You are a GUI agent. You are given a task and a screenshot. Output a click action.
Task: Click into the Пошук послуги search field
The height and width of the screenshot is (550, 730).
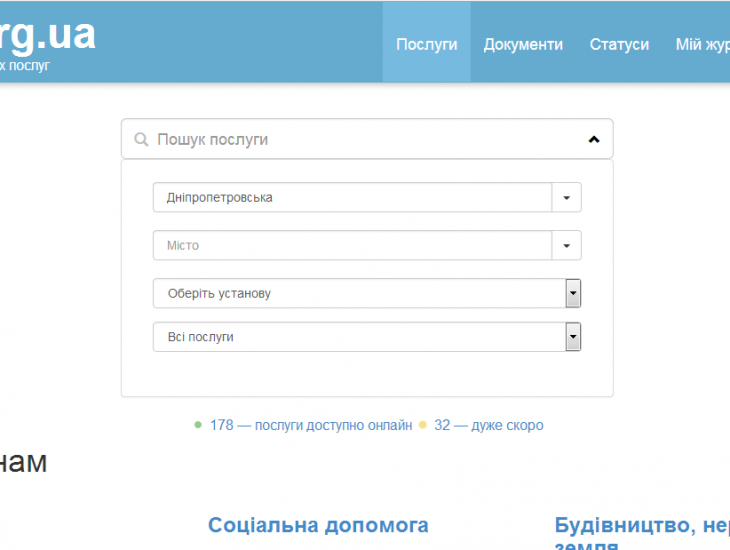(x=360, y=140)
